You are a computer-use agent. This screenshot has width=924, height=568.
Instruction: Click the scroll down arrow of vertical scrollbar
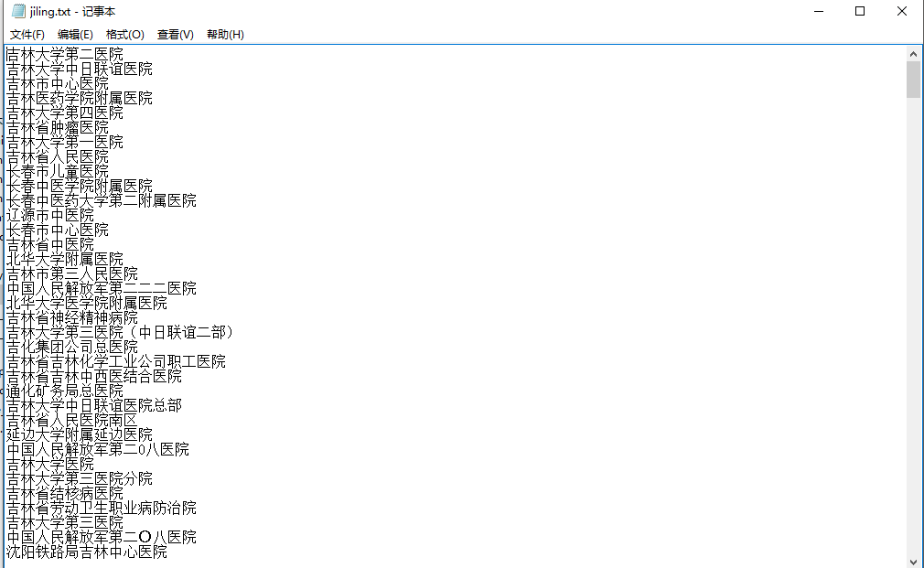[913, 561]
